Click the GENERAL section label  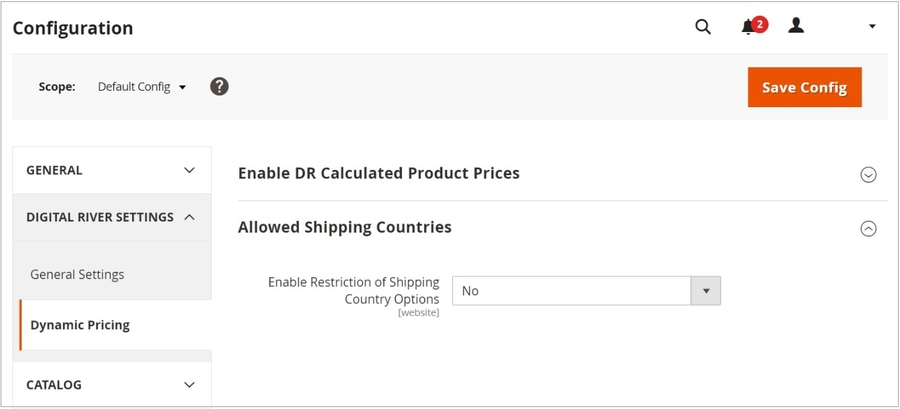click(x=54, y=170)
